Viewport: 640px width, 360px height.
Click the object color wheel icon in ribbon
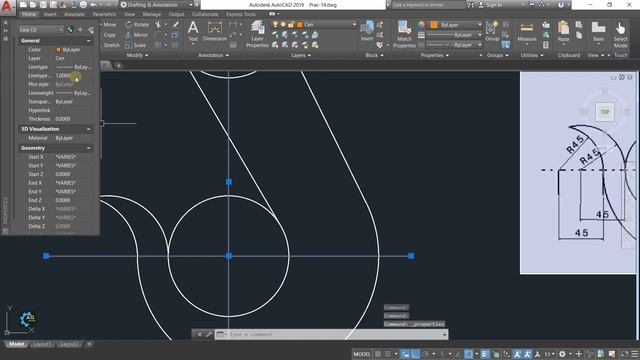tap(421, 25)
